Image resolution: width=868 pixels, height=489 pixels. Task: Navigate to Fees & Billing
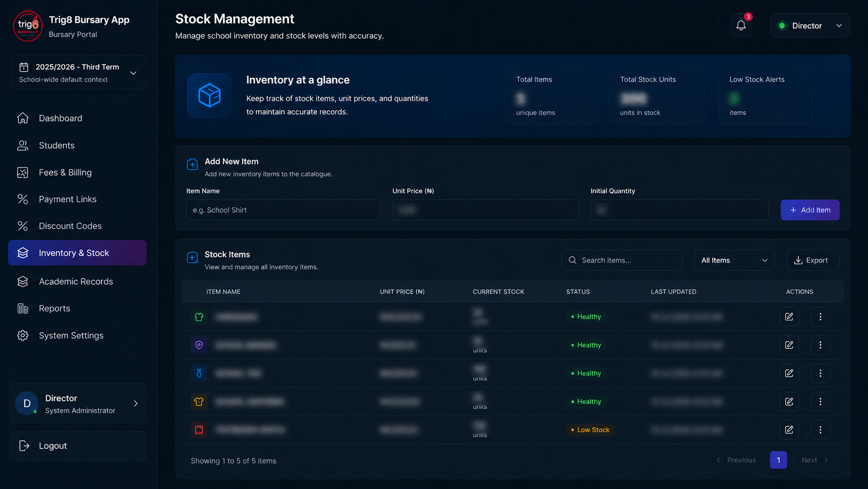(x=77, y=173)
